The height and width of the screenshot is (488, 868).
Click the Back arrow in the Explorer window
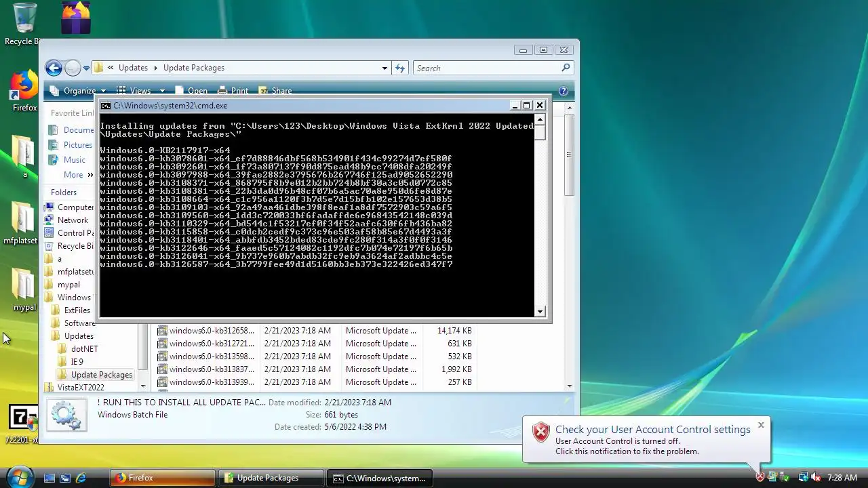[x=54, y=68]
